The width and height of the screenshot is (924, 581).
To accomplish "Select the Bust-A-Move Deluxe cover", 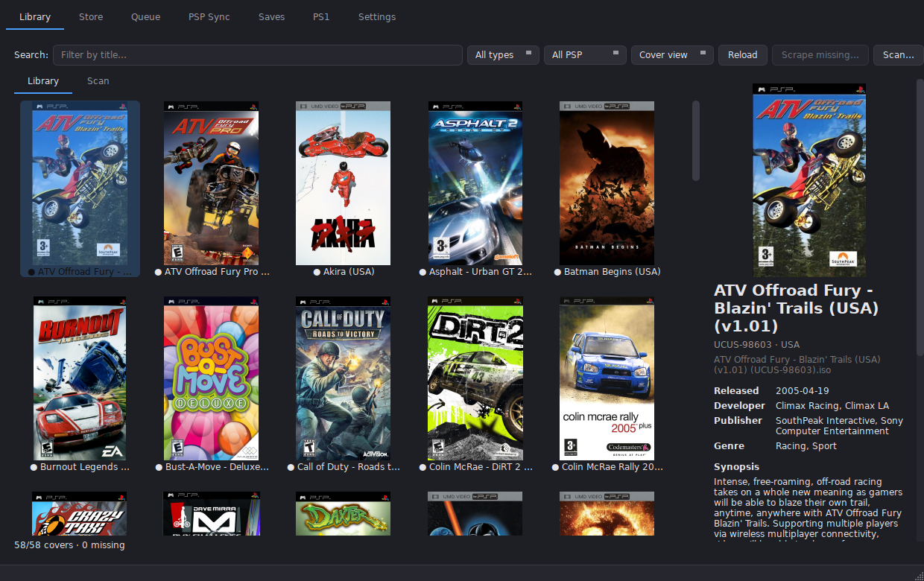I will coord(212,378).
